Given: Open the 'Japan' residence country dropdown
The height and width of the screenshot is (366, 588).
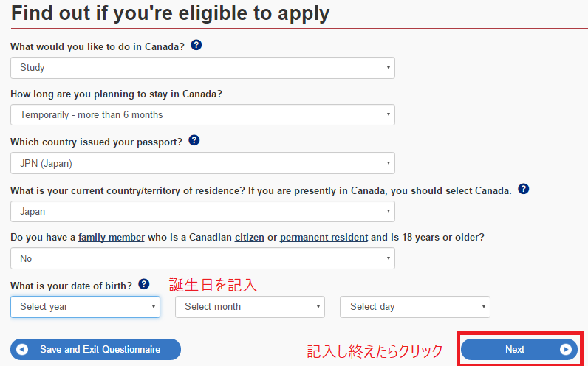Looking at the screenshot, I should click(x=202, y=211).
